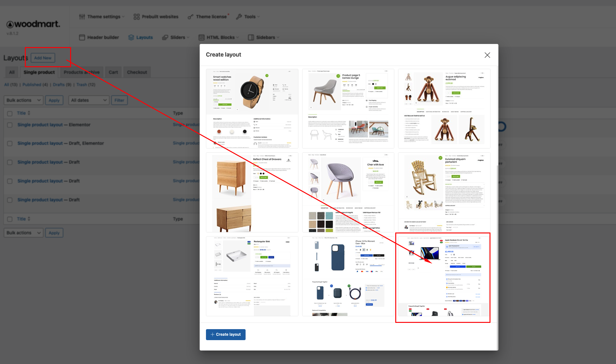Choose the Smart watches wood edition template
Image resolution: width=616 pixels, height=364 pixels.
point(252,109)
